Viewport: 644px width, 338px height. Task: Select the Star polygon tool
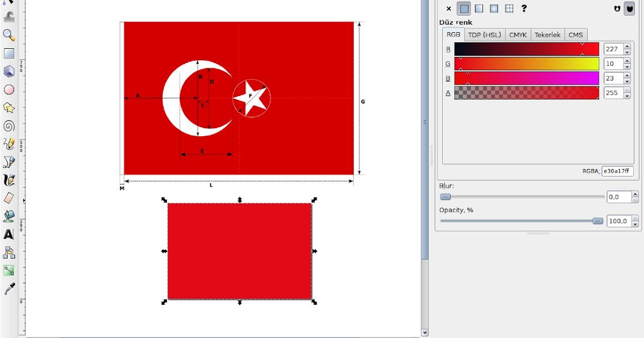tap(9, 108)
